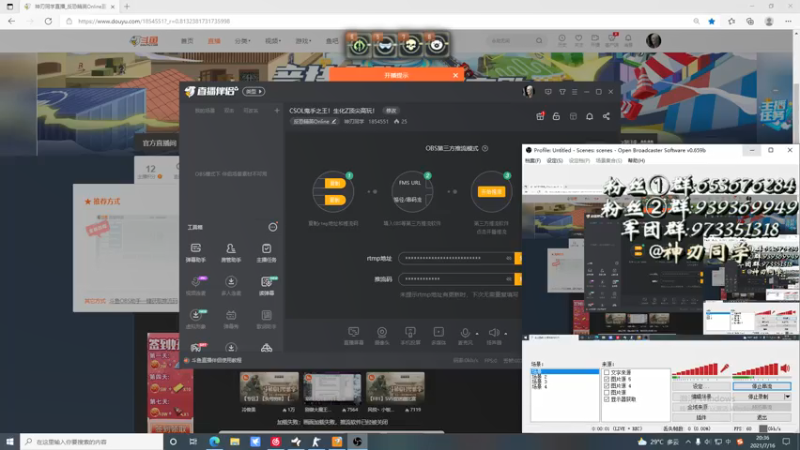
Task: Open OBS 帮助(H) menu
Action: click(636, 160)
